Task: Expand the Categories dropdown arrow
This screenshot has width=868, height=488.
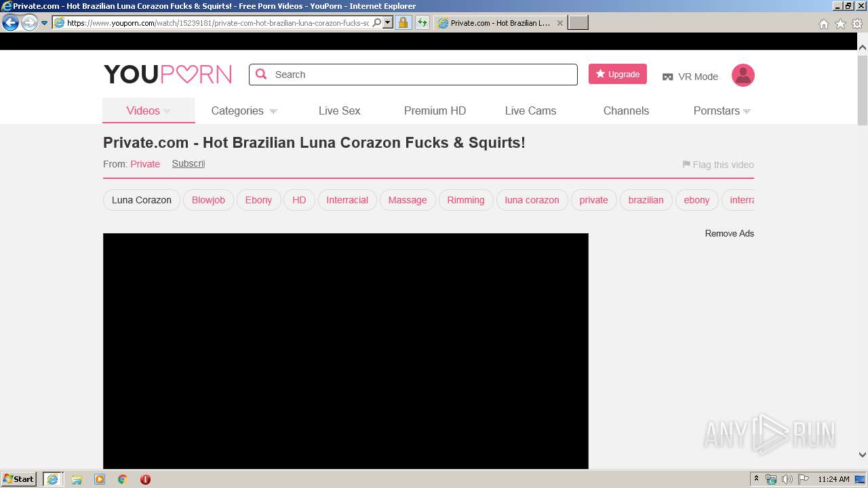Action: (273, 111)
